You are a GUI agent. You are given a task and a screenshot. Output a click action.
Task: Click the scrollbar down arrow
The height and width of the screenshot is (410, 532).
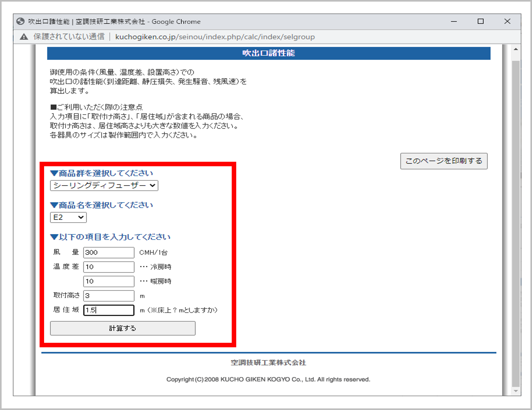516,391
